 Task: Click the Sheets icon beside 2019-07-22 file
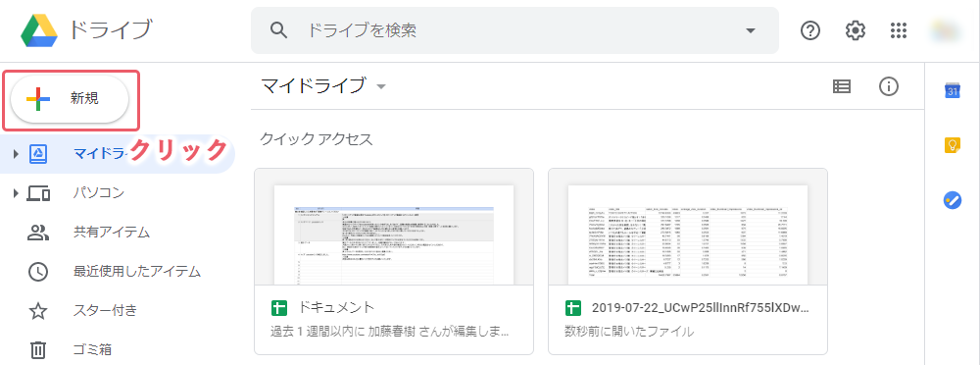[x=572, y=308]
